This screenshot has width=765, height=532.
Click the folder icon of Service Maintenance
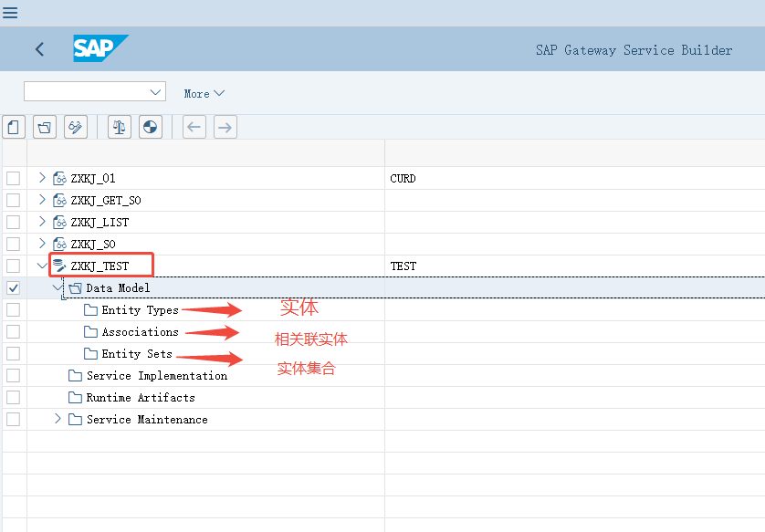coord(75,420)
